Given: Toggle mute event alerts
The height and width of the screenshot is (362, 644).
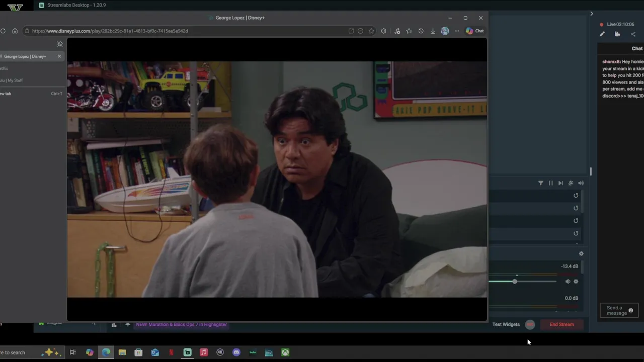Looking at the screenshot, I should (x=571, y=183).
